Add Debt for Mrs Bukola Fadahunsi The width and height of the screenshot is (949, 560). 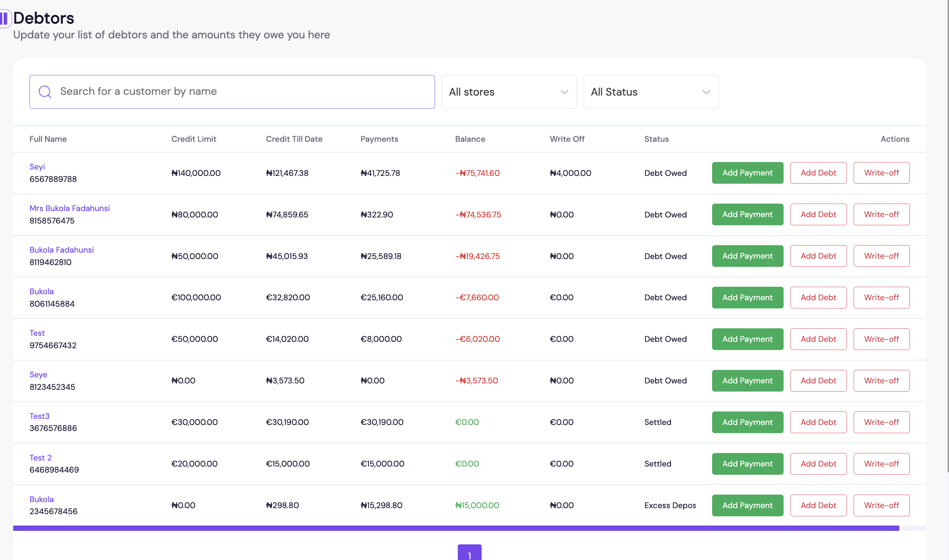pyautogui.click(x=818, y=214)
